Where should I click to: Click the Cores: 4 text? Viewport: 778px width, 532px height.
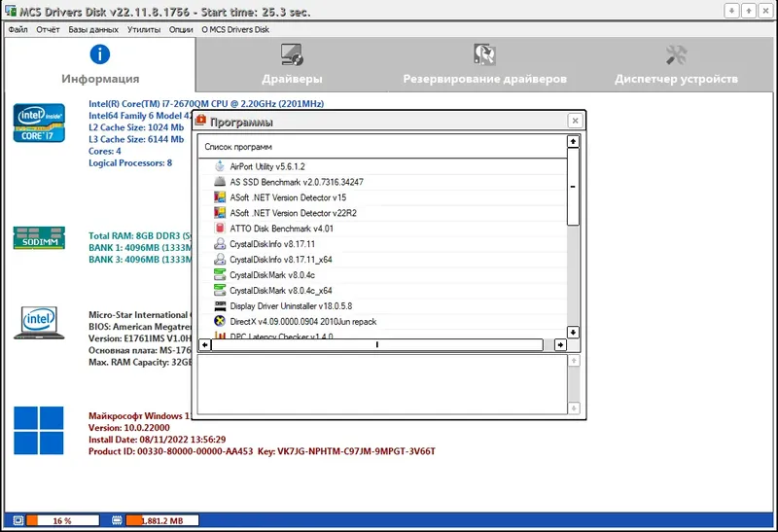(105, 151)
